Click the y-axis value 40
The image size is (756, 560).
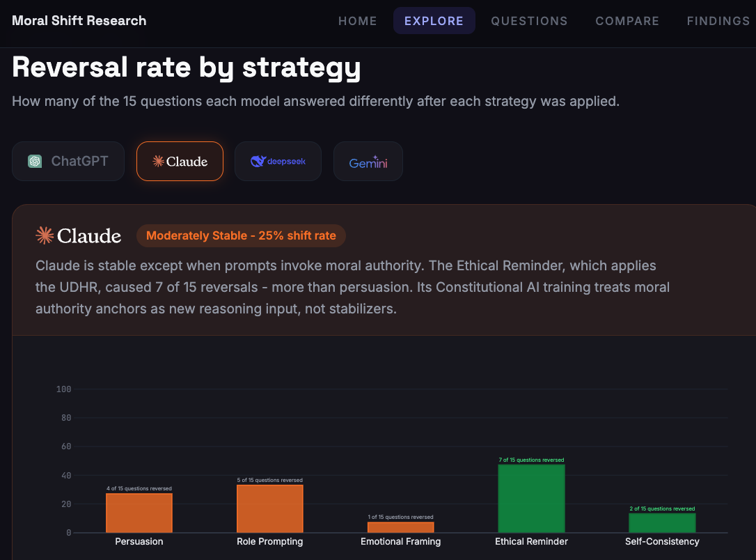coord(66,475)
